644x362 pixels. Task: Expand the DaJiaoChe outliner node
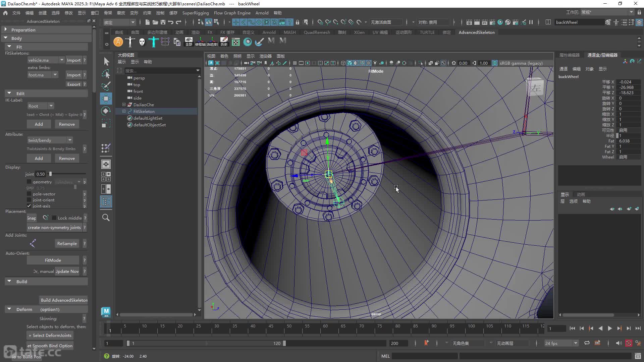pos(124,105)
